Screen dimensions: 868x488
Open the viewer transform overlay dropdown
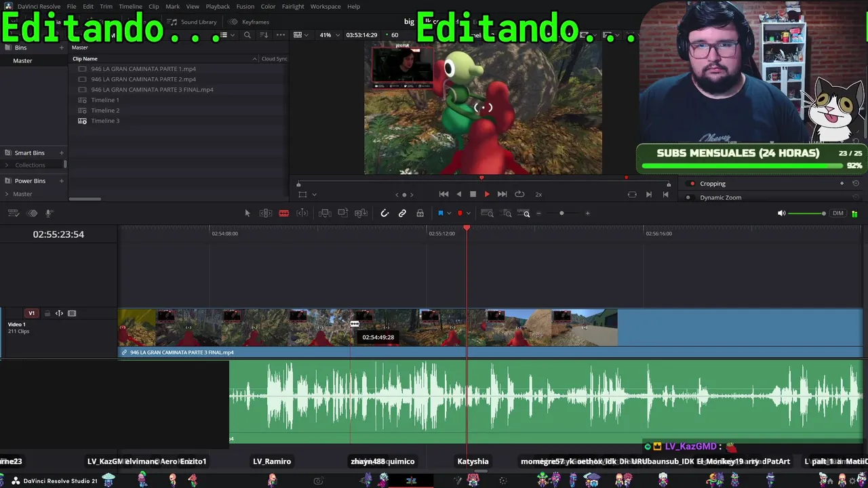(314, 195)
